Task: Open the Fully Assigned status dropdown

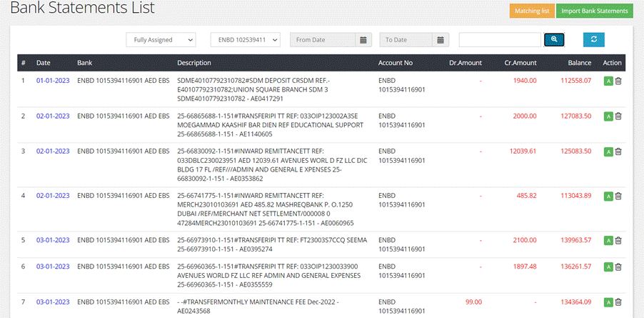Action: [161, 40]
